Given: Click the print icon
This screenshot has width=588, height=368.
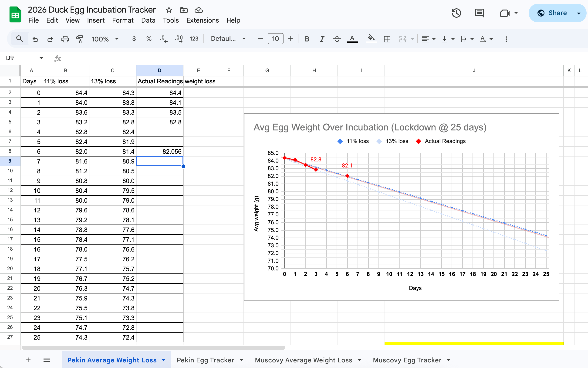Looking at the screenshot, I should [x=65, y=39].
